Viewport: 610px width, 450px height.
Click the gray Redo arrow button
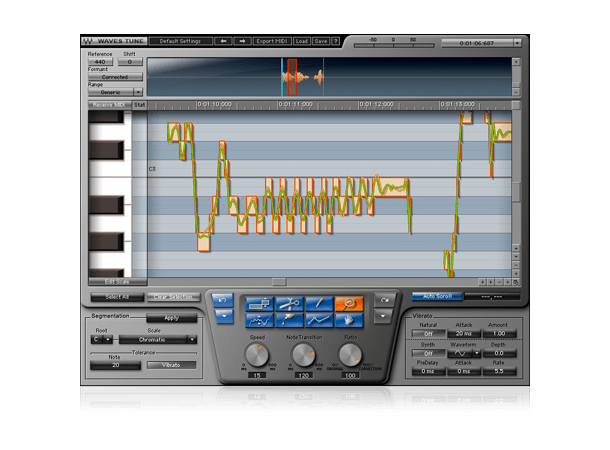coord(384,300)
